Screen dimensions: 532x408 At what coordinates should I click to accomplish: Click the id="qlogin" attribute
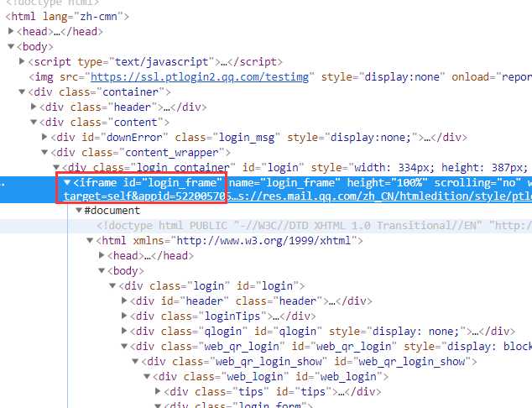tap(288, 332)
